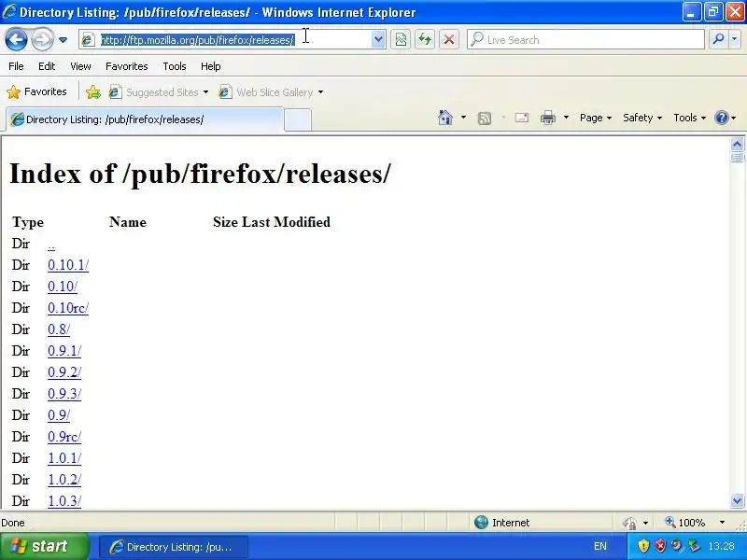The height and width of the screenshot is (560, 747).
Task: Click the browser Forward arrow button
Action: pos(42,39)
